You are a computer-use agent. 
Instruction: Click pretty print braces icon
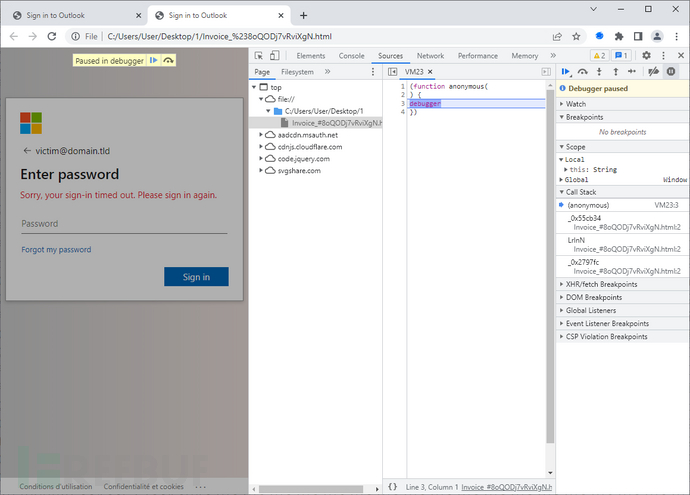pos(393,487)
